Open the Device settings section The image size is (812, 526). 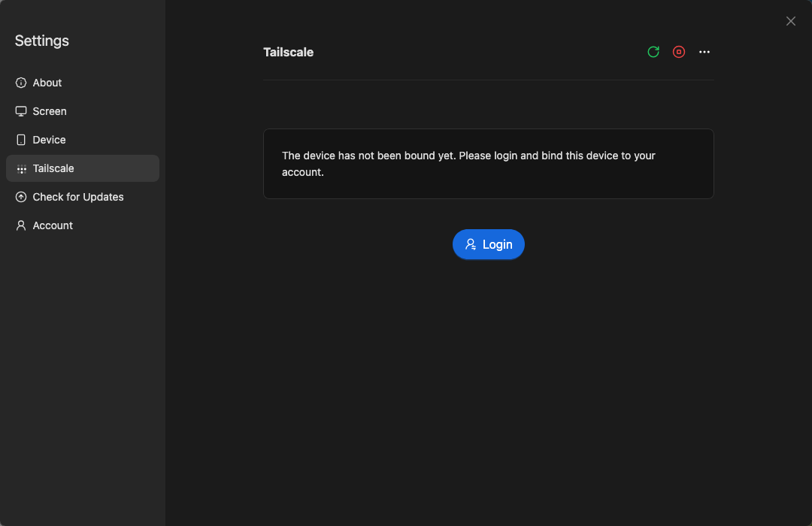coord(83,140)
